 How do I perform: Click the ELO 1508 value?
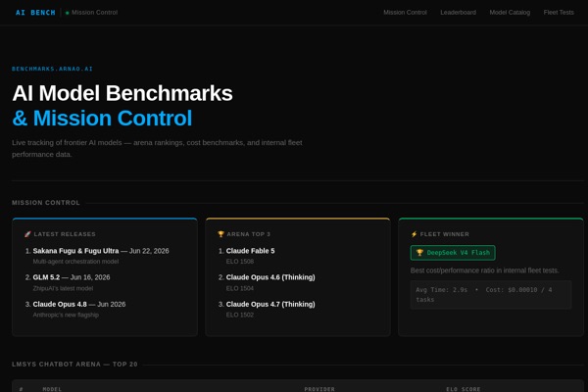coord(240,262)
